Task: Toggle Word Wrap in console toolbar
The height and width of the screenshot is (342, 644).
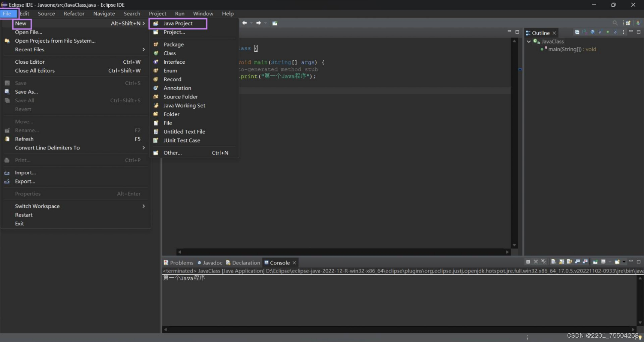Action: [x=569, y=262]
